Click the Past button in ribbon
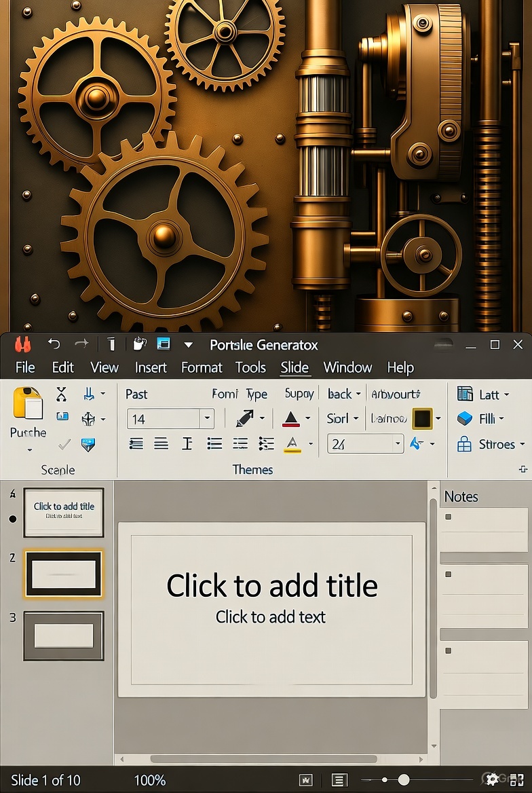The image size is (532, 793). [136, 394]
